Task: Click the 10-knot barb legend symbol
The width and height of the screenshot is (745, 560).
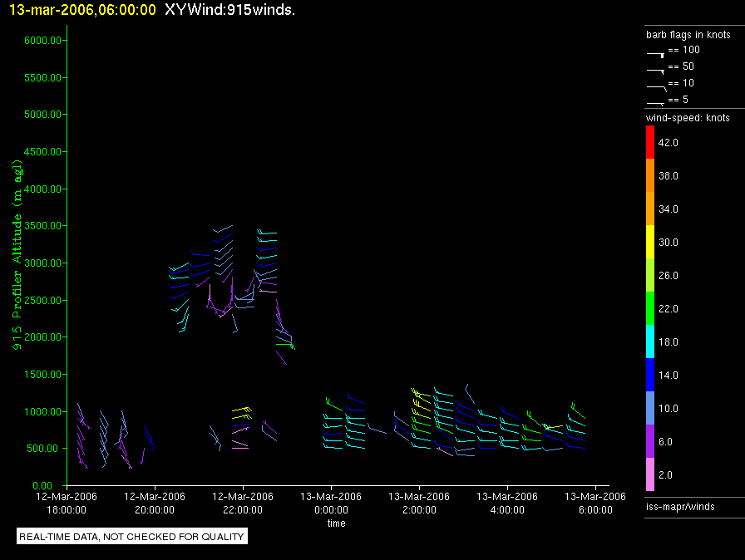Action: point(657,88)
